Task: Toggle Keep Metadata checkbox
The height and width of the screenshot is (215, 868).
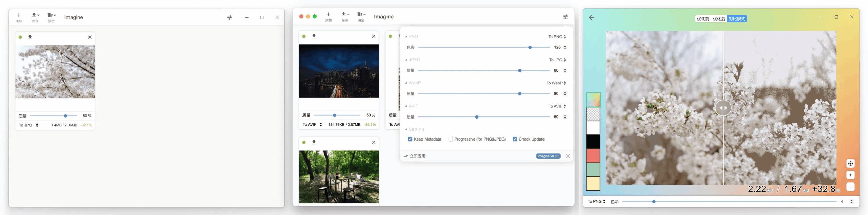Action: coord(410,139)
